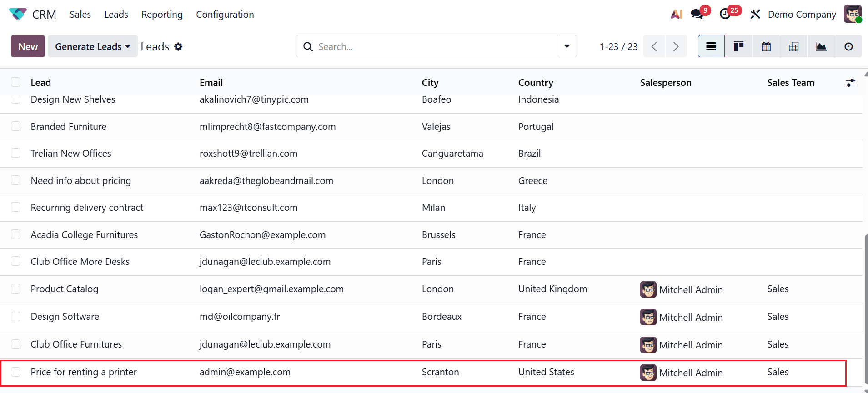
Task: Click email max123@itconsult.com
Action: pyautogui.click(x=248, y=208)
